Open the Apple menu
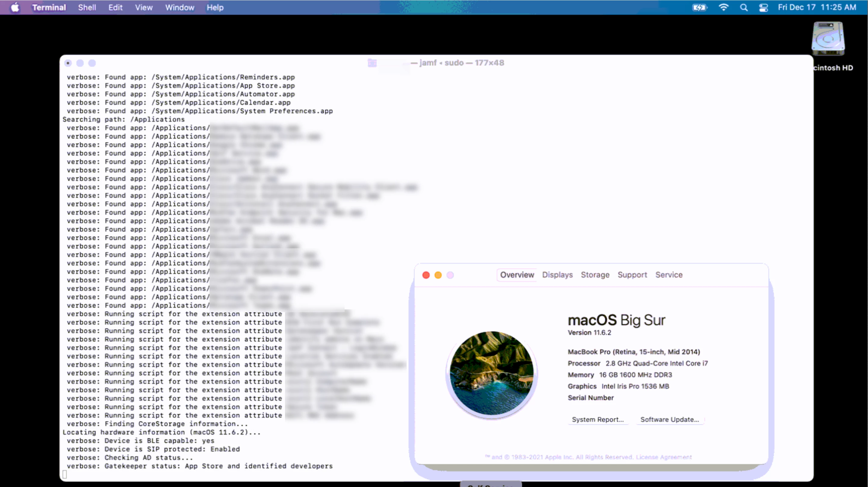Viewport: 868px width, 487px height. pyautogui.click(x=15, y=8)
